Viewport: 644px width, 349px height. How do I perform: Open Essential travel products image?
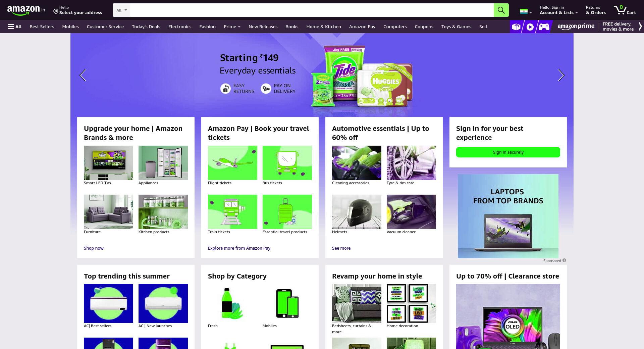(287, 212)
